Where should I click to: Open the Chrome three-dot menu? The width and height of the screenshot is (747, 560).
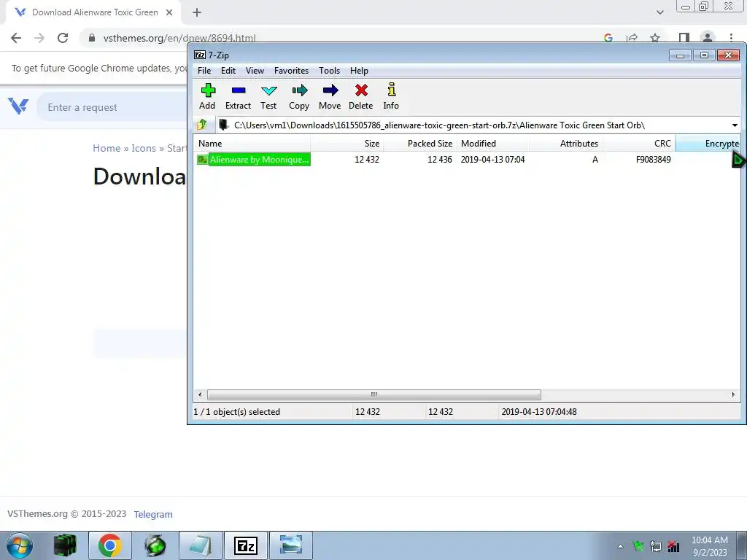[731, 38]
